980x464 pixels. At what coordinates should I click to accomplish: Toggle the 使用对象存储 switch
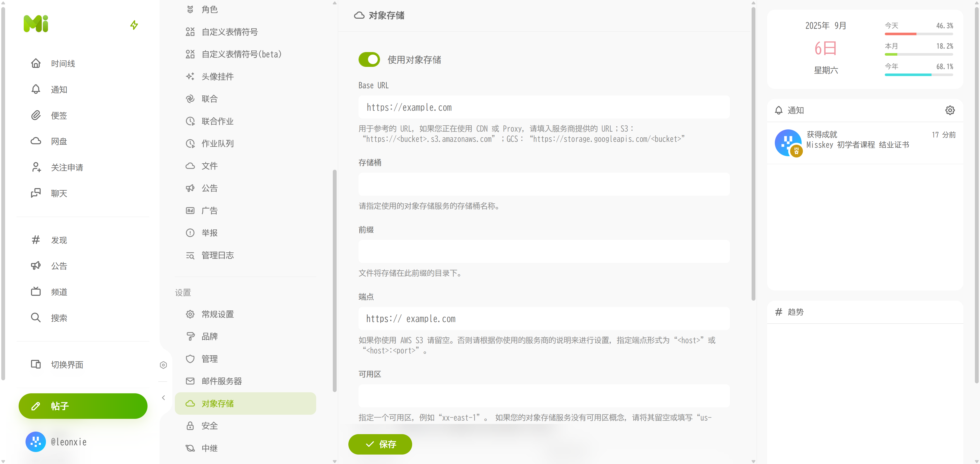point(369,60)
